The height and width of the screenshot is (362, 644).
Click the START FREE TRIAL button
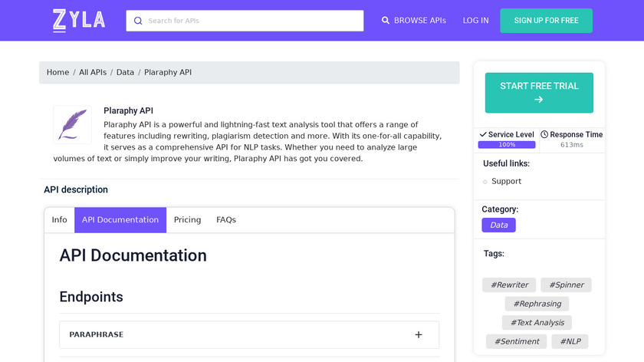point(539,93)
